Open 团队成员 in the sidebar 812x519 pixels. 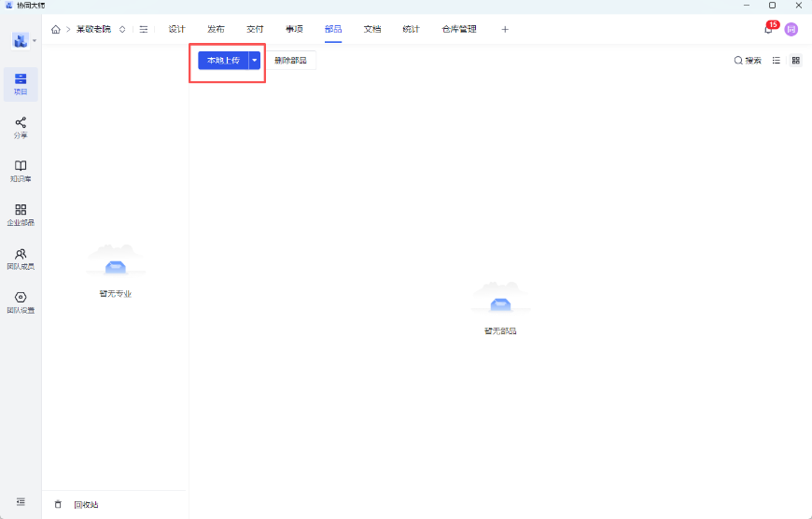pos(21,259)
